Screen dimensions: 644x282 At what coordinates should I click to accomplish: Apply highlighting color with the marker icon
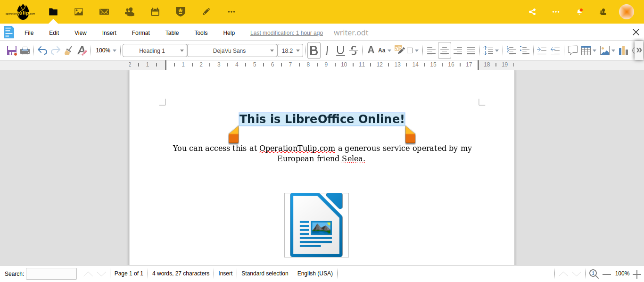pyautogui.click(x=399, y=50)
